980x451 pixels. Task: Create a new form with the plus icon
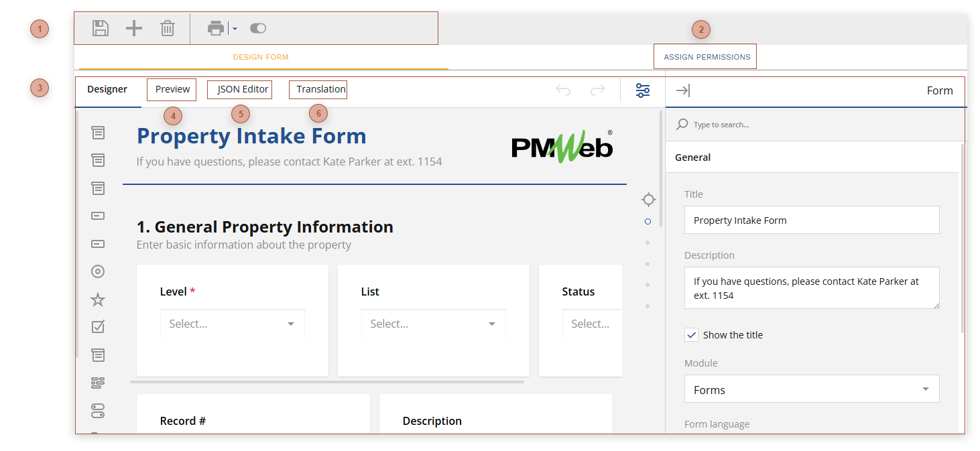[x=133, y=28]
